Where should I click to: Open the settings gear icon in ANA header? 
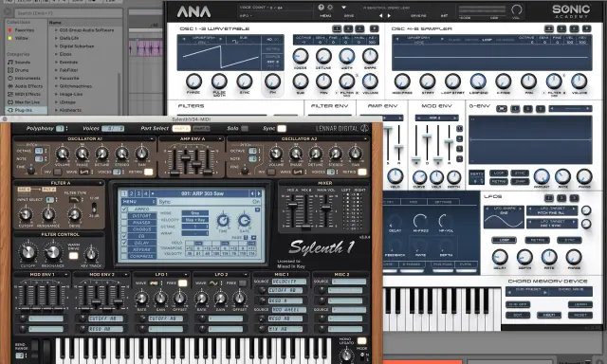[x=330, y=8]
